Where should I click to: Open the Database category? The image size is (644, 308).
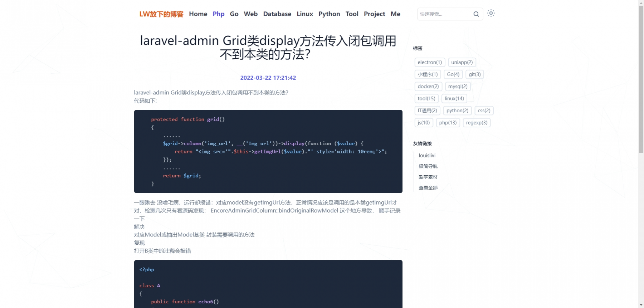[x=277, y=14]
